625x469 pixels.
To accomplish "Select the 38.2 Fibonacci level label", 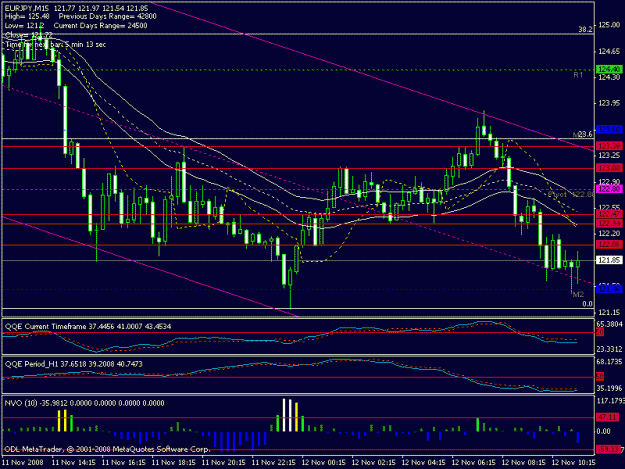I will tap(585, 29).
